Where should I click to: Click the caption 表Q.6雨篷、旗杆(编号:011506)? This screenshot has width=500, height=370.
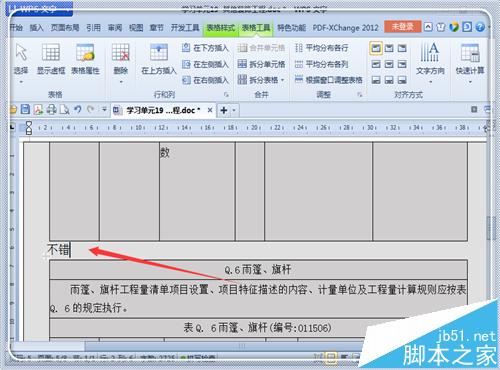pyautogui.click(x=257, y=328)
